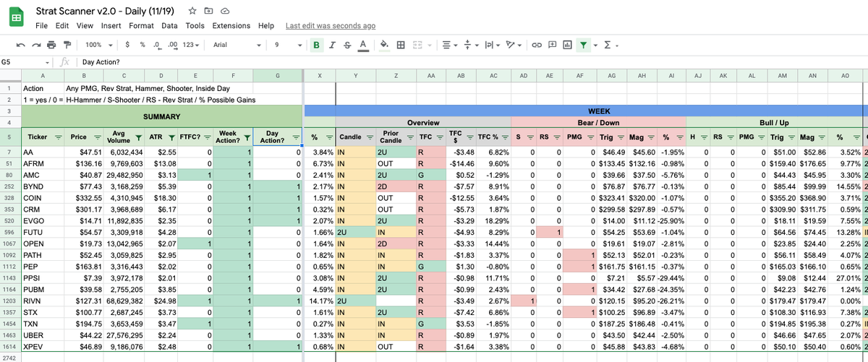
Task: Click the Redo icon in toolbar
Action: (x=35, y=45)
